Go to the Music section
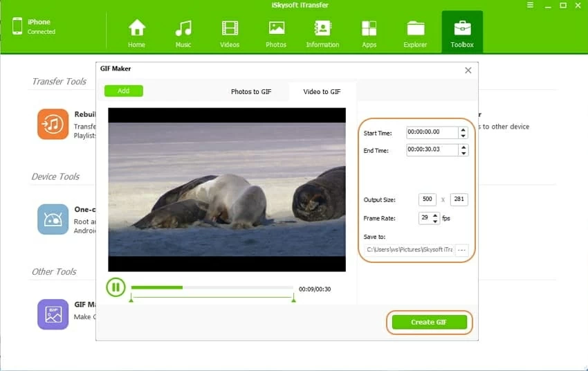588x371 pixels. (x=183, y=28)
